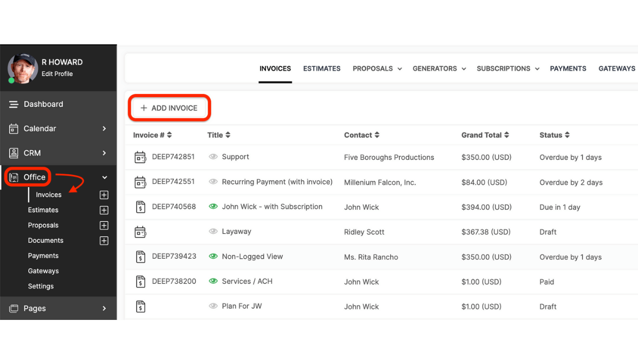Open the Proposals dropdown in the top nav
Screen dimensions: 638x364
click(376, 68)
